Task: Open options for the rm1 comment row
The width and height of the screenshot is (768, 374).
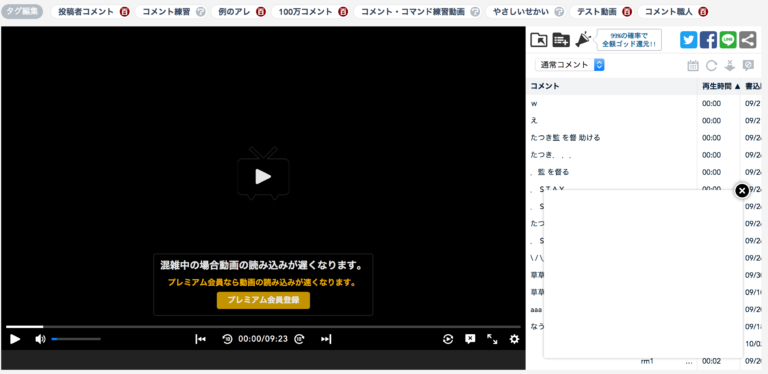Action: point(689,362)
